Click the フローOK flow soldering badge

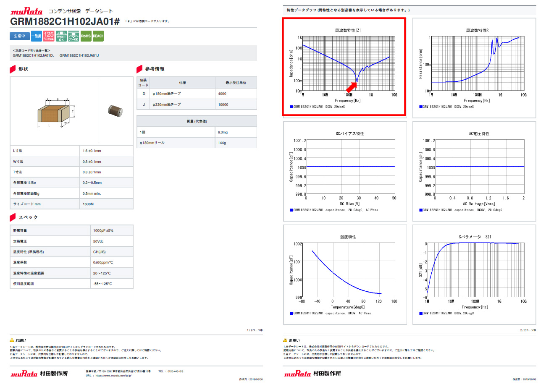point(73,36)
